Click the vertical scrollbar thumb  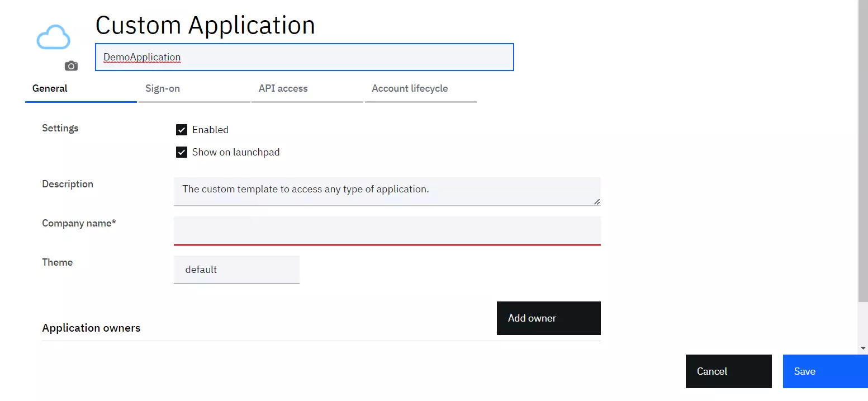tap(863, 151)
